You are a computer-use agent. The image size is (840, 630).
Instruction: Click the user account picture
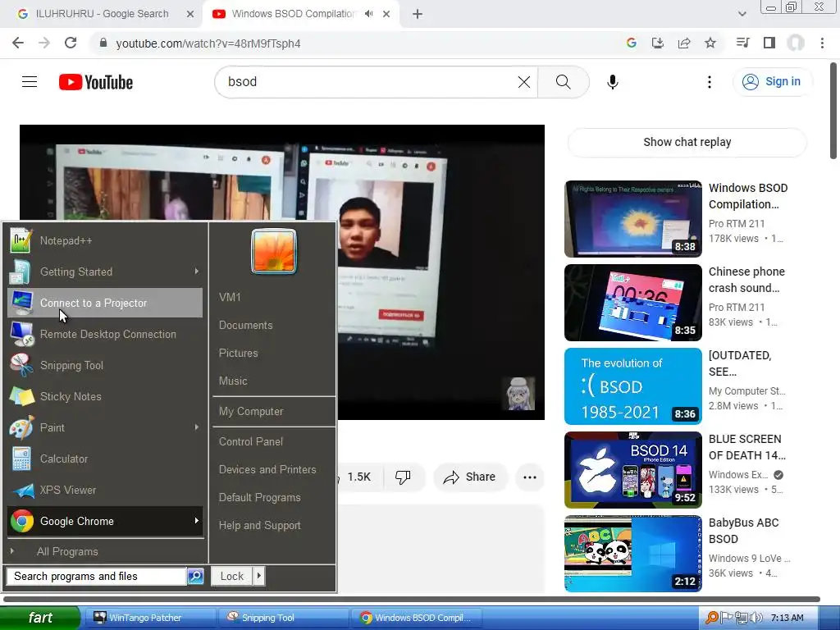(274, 251)
